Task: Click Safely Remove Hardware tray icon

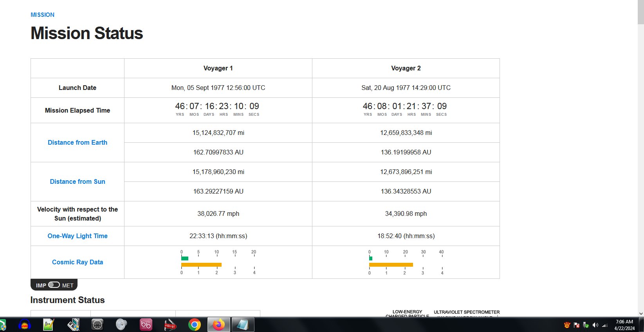Action: pos(586,325)
